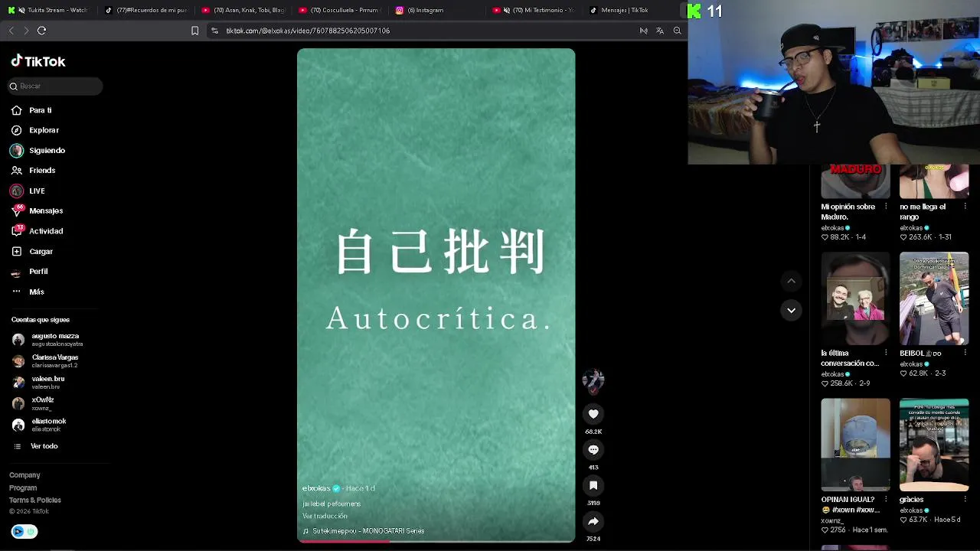Like the video with heart icon
This screenshot has width=980, height=551.
point(593,414)
